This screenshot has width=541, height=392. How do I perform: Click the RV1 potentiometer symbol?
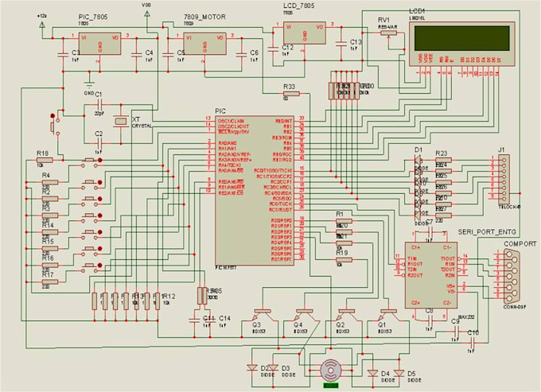click(389, 33)
